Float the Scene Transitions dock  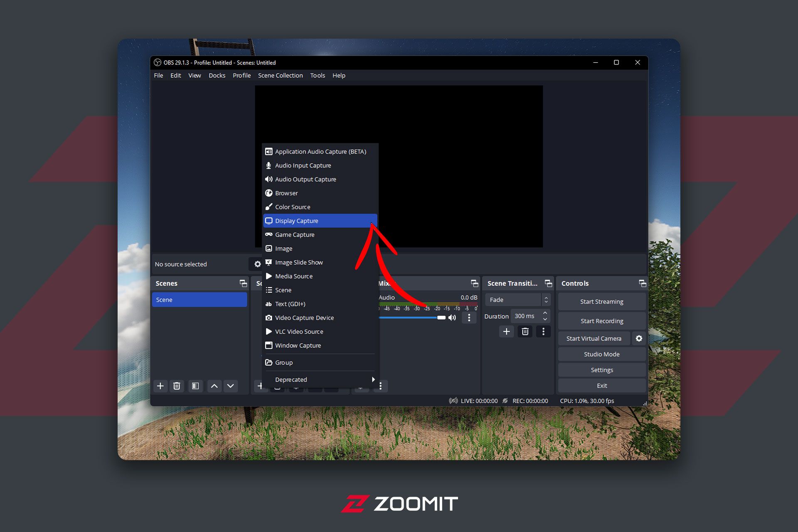pos(548,283)
